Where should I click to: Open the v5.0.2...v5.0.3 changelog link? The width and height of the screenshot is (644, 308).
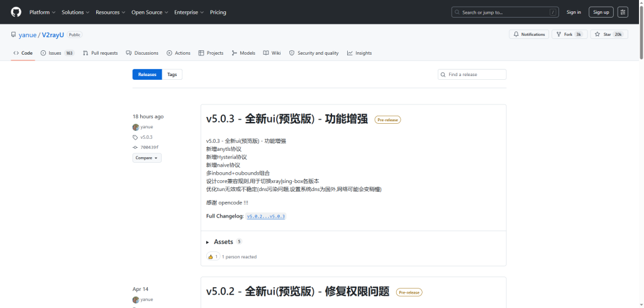tap(266, 216)
